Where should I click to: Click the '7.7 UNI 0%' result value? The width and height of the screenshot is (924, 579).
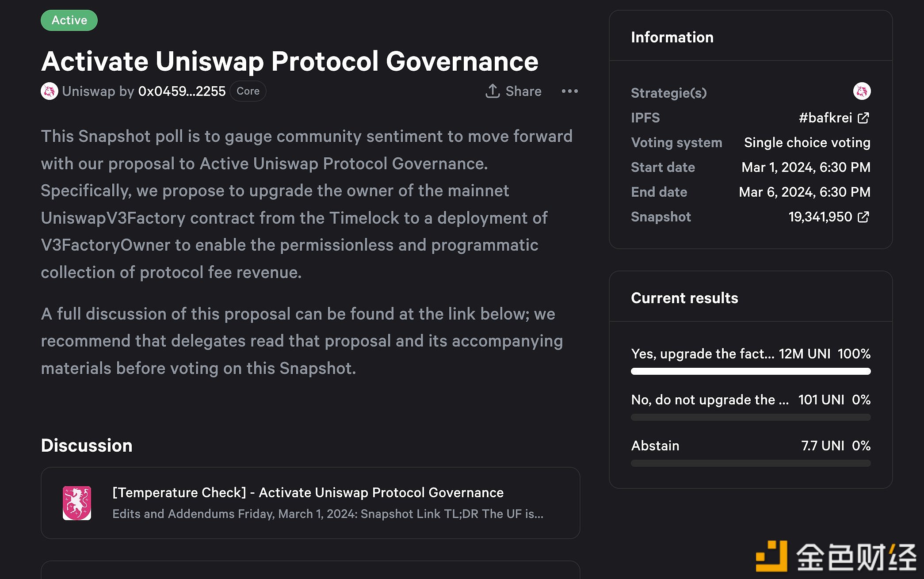pyautogui.click(x=836, y=446)
